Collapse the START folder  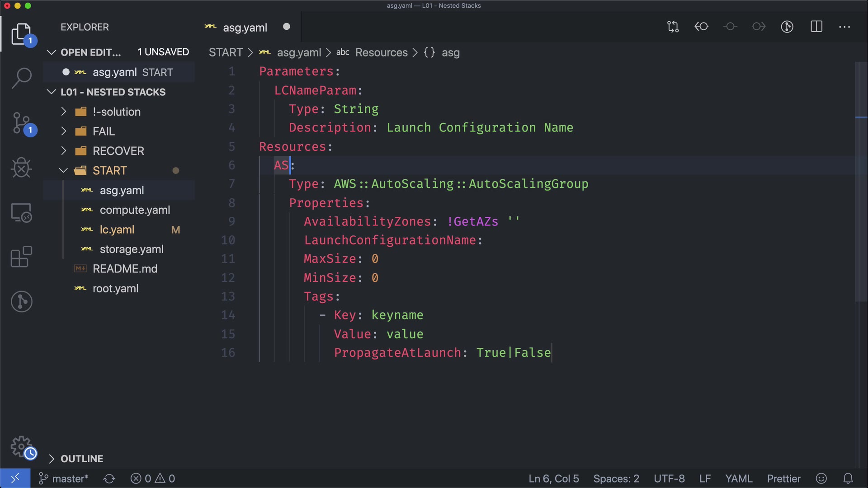tap(109, 170)
